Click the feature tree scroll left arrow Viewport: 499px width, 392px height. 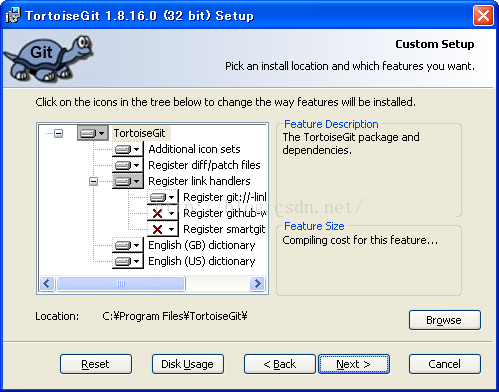click(47, 284)
